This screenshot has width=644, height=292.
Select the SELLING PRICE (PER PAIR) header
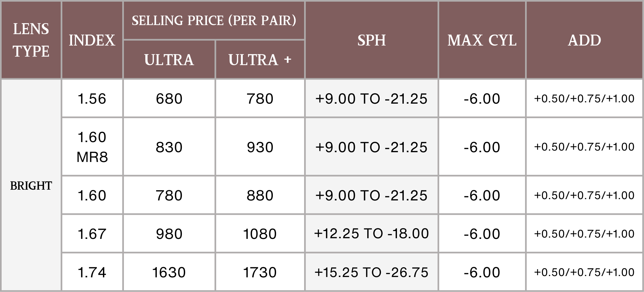pyautogui.click(x=214, y=21)
